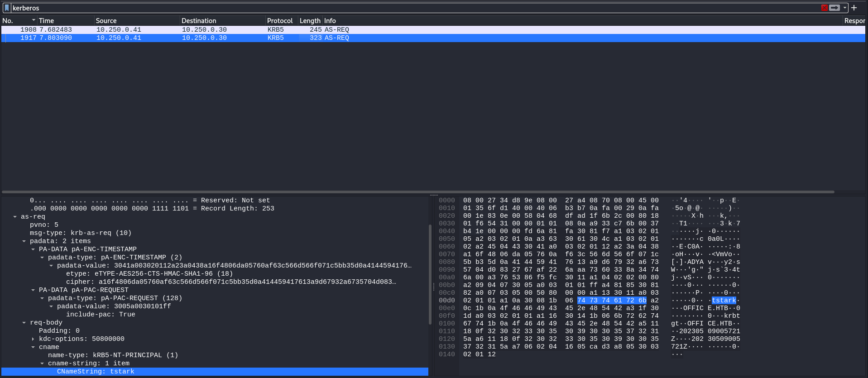Click source IP 10.250.0.41 of packet 1908
868x378 pixels.
tap(119, 29)
